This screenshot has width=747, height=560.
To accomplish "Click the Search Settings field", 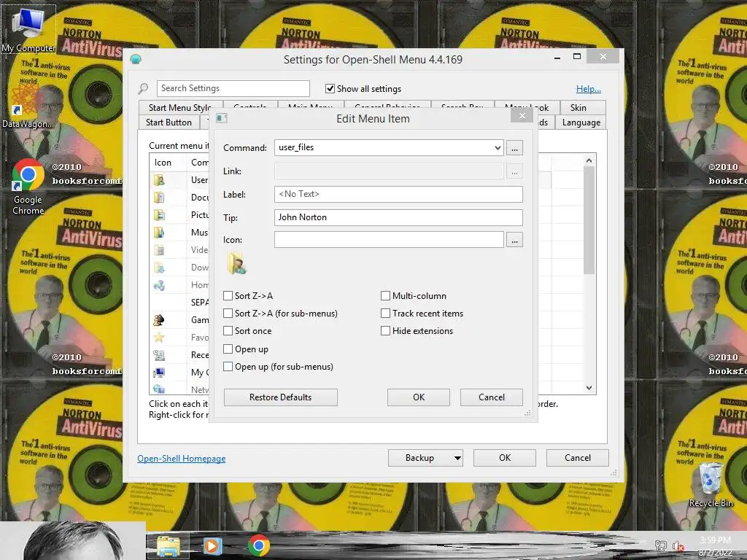I will [233, 88].
